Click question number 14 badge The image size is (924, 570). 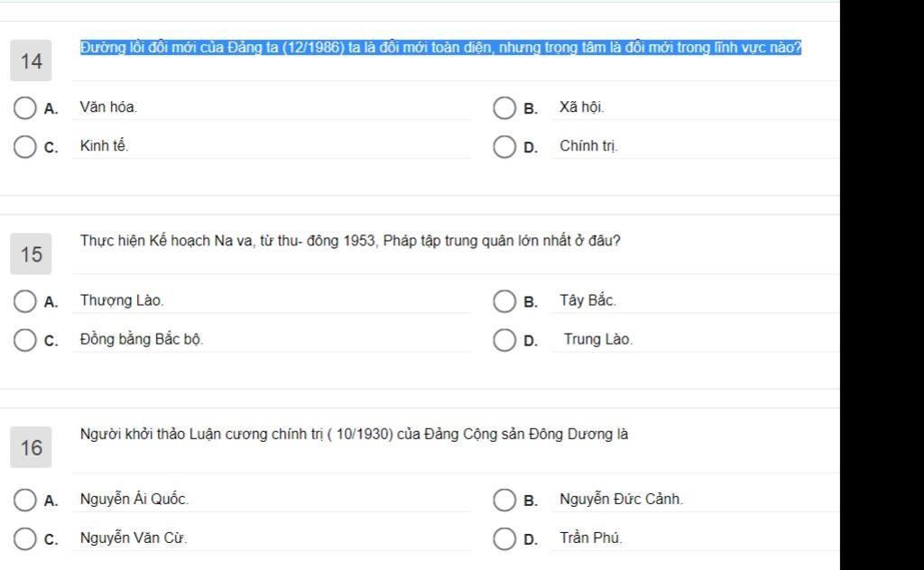tap(32, 61)
